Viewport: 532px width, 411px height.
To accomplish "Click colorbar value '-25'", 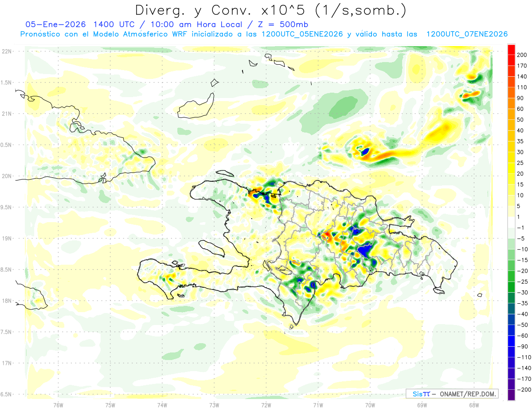I will [x=522, y=282].
